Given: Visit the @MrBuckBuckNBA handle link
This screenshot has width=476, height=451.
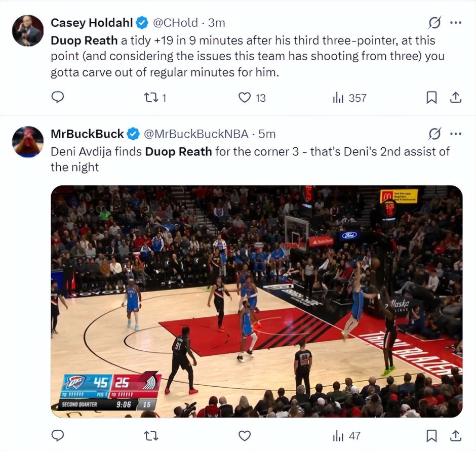Looking at the screenshot, I should [196, 134].
